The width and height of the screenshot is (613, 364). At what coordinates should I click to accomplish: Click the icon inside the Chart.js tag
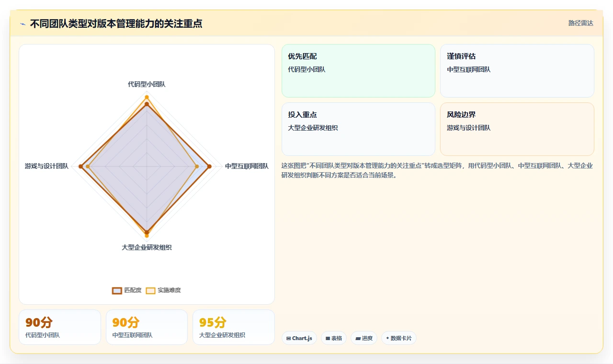(288, 338)
